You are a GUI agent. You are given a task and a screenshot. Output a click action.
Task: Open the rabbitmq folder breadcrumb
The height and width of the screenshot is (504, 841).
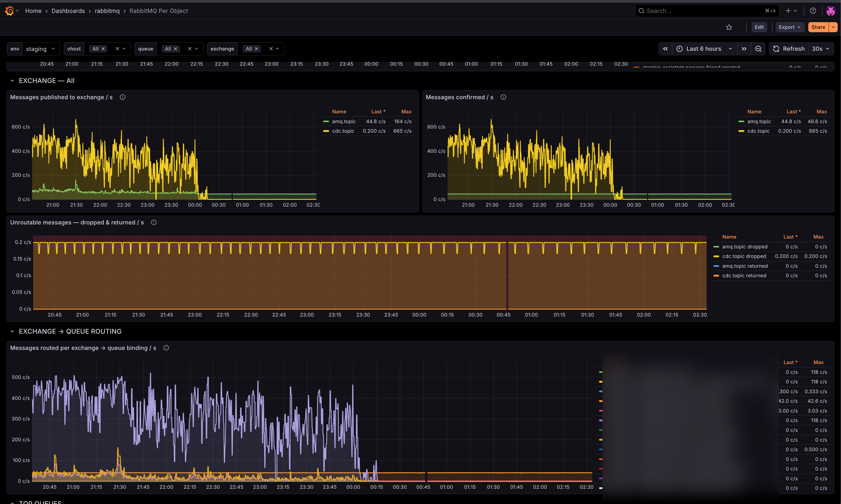point(107,11)
